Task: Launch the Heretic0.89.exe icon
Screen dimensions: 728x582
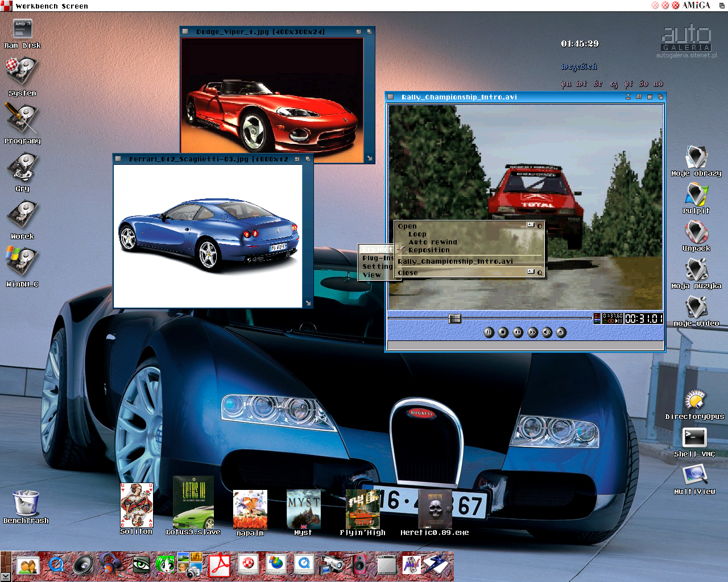Action: [435, 509]
